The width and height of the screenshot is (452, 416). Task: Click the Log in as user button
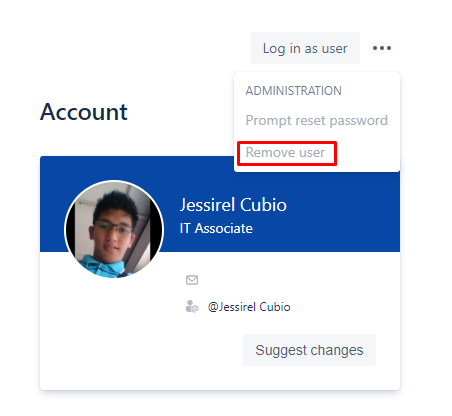pos(305,48)
